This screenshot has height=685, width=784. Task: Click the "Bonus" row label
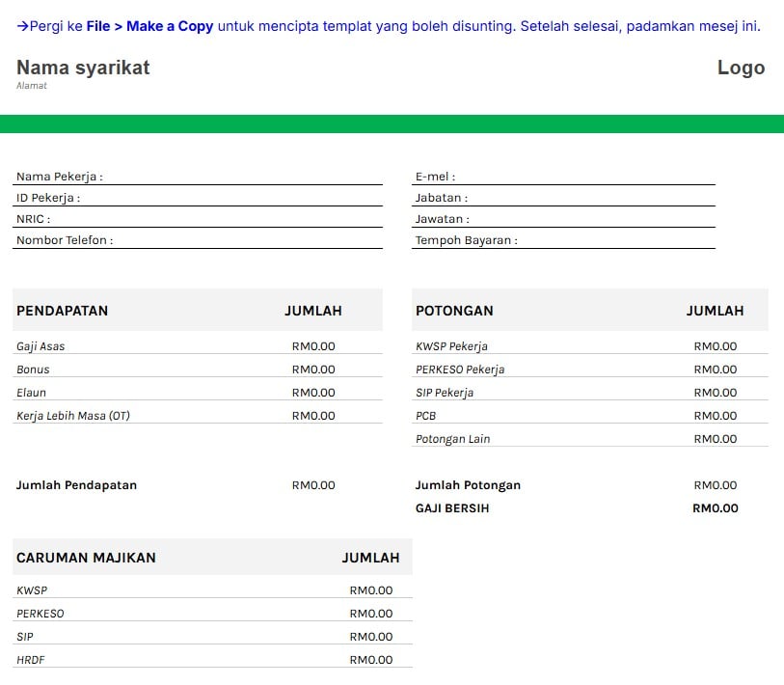[33, 370]
